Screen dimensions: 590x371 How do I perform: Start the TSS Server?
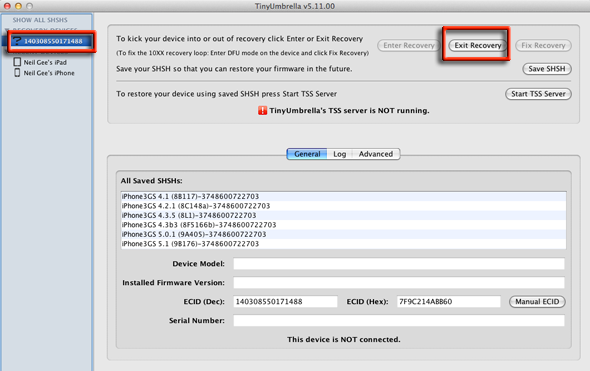tap(538, 94)
